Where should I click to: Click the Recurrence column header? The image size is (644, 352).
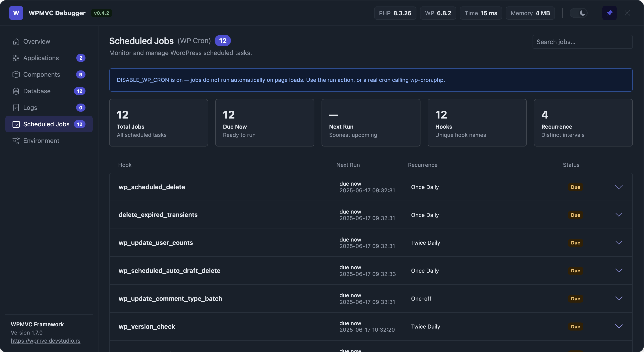pos(422,165)
